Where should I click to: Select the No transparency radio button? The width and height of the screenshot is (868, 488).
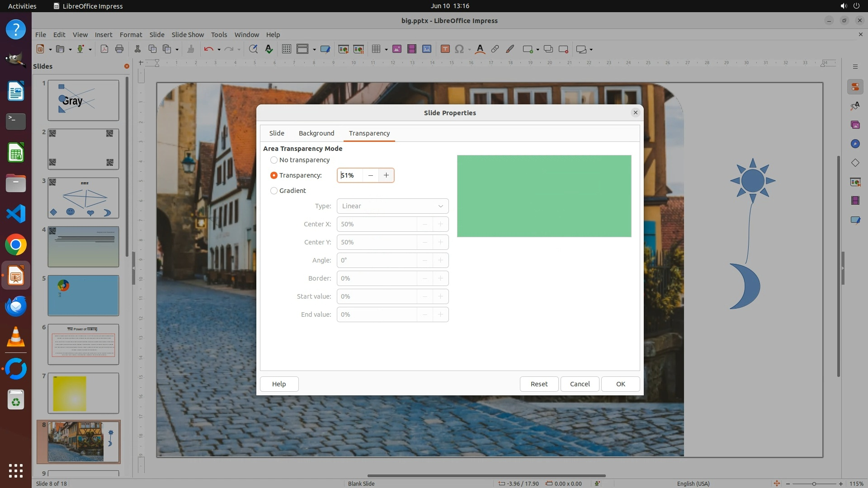coord(274,160)
